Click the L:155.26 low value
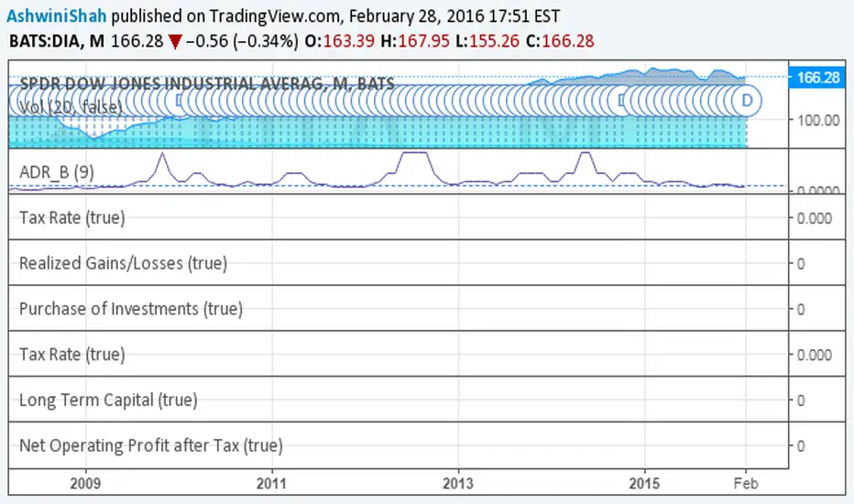This screenshot has width=854, height=504. pyautogui.click(x=487, y=41)
